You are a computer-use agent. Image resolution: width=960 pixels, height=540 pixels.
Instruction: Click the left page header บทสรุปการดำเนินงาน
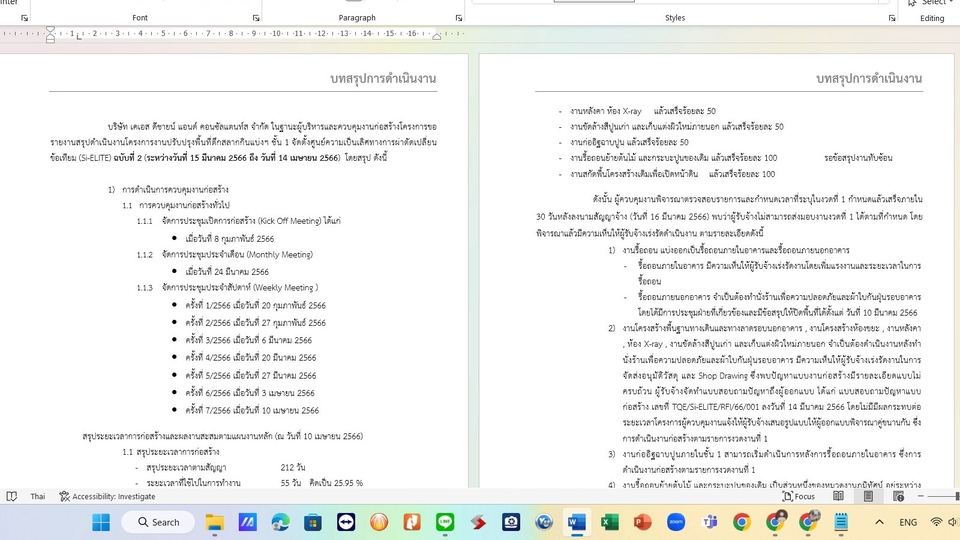(x=383, y=78)
